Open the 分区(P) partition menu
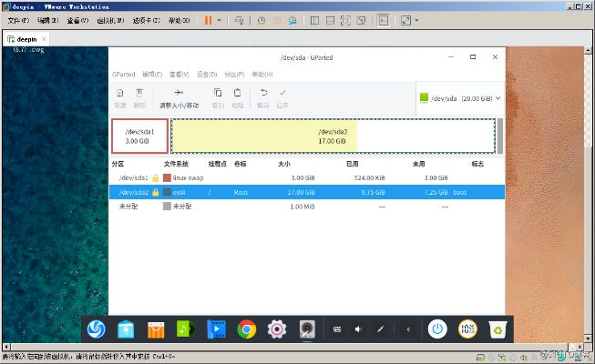Screen dimensions: 595x364 tap(237, 74)
